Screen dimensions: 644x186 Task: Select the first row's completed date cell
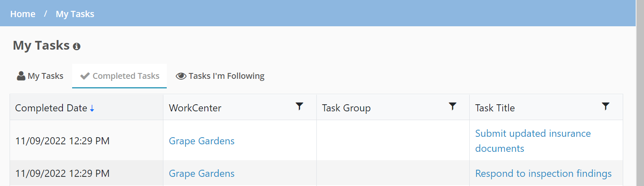pos(87,141)
